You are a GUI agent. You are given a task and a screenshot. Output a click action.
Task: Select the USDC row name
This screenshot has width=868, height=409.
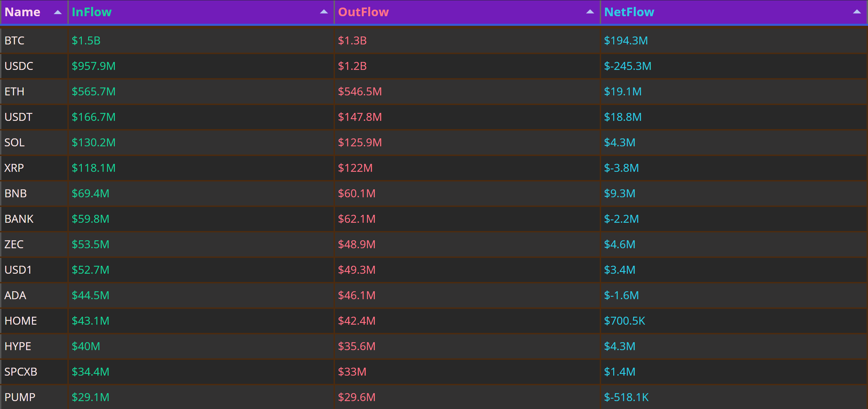[x=19, y=66]
